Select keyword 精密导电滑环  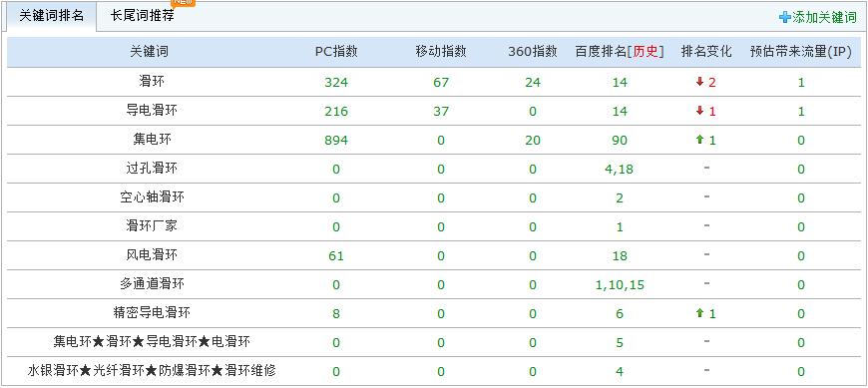[x=152, y=313]
